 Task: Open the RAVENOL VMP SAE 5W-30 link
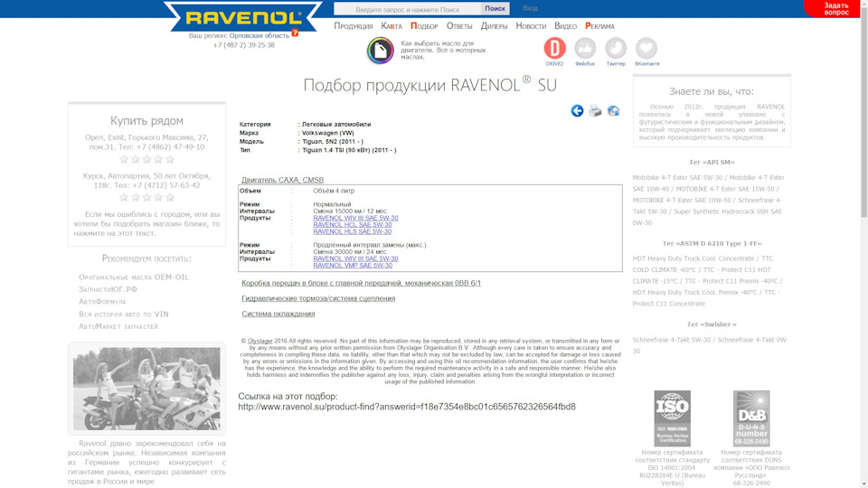353,266
